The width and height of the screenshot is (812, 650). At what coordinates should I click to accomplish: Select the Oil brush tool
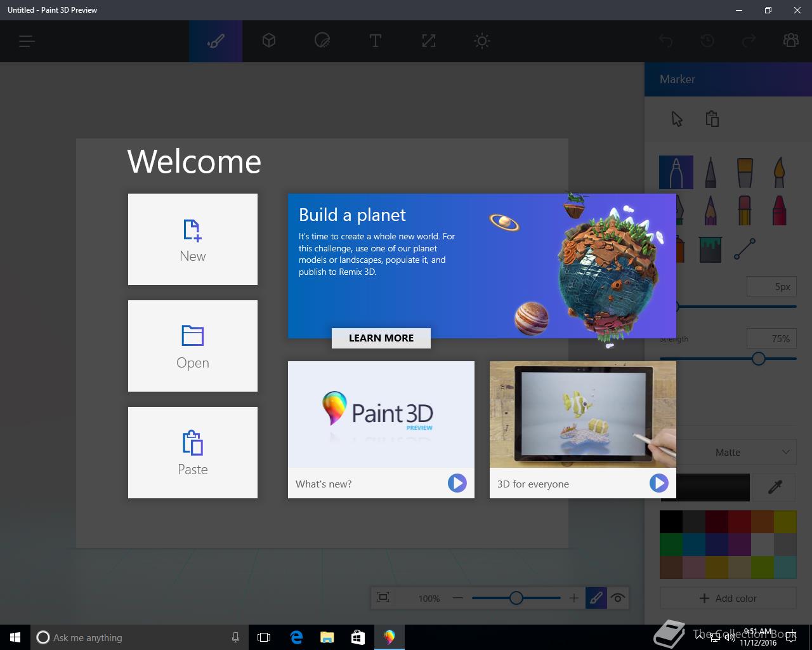point(745,173)
